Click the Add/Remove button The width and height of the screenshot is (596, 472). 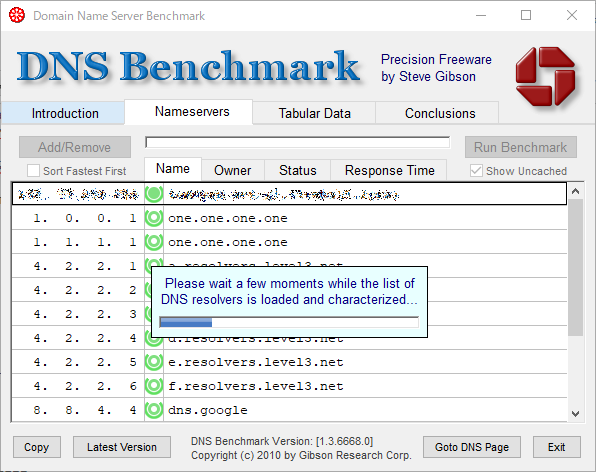coord(75,147)
